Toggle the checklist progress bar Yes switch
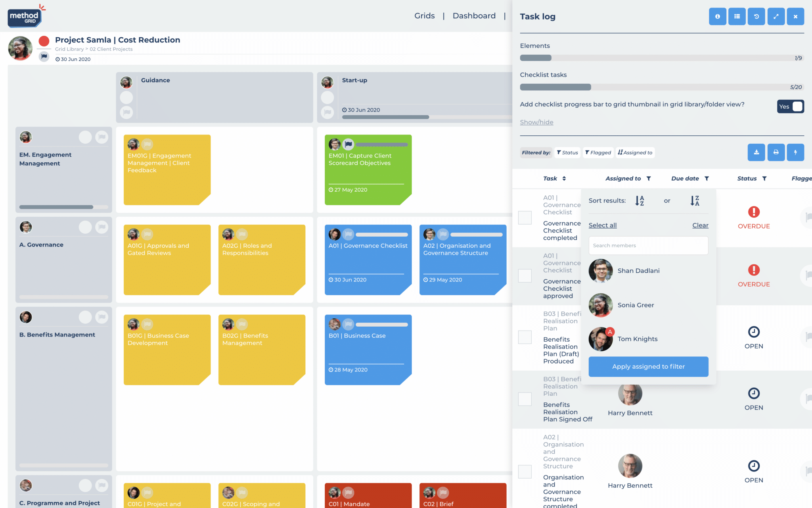 click(x=790, y=106)
